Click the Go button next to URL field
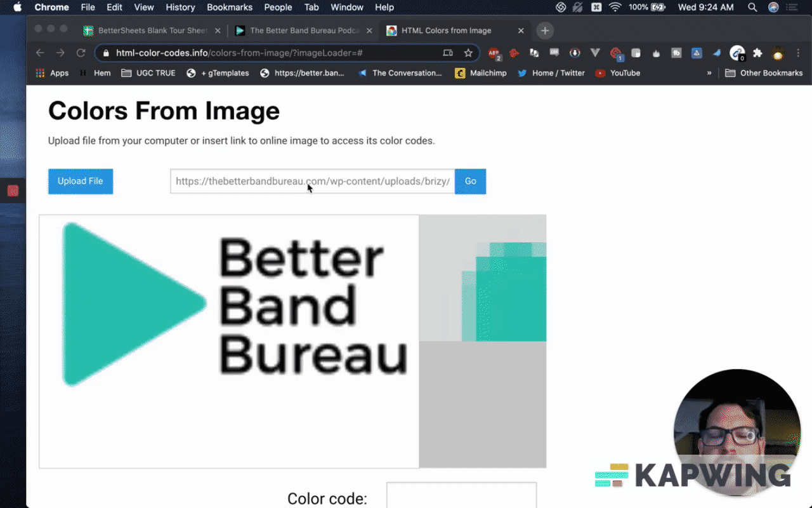Viewport: 812px width, 508px height. [x=470, y=182]
